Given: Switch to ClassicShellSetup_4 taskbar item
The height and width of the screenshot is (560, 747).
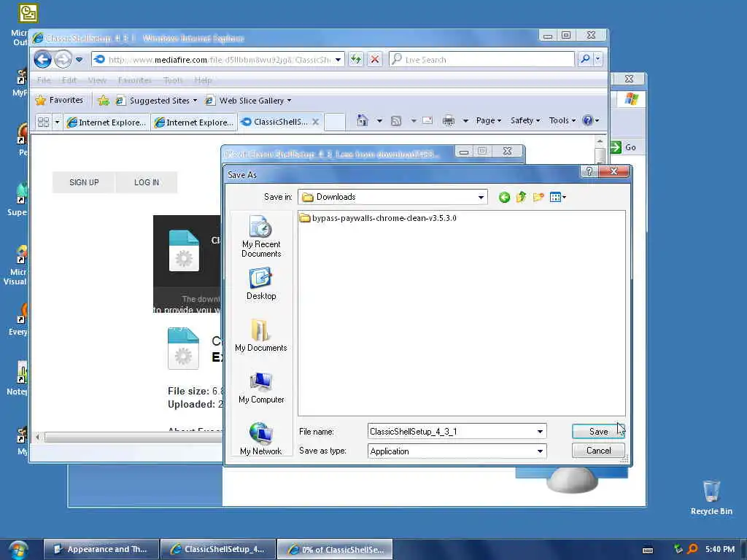Looking at the screenshot, I should pos(218,549).
